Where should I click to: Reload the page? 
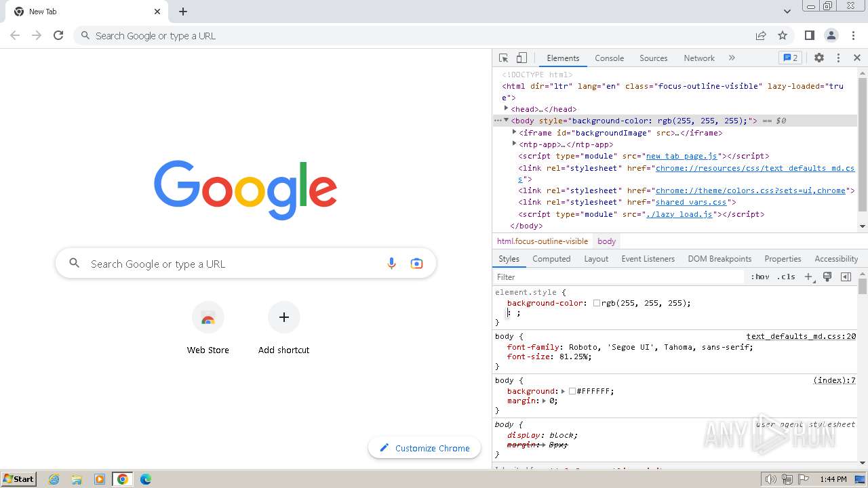pos(58,36)
